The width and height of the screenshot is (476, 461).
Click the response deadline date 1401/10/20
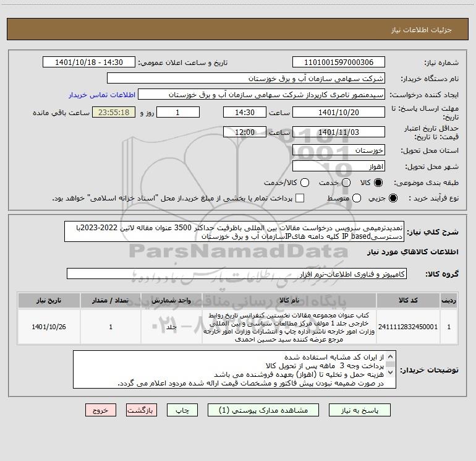pos(339,112)
